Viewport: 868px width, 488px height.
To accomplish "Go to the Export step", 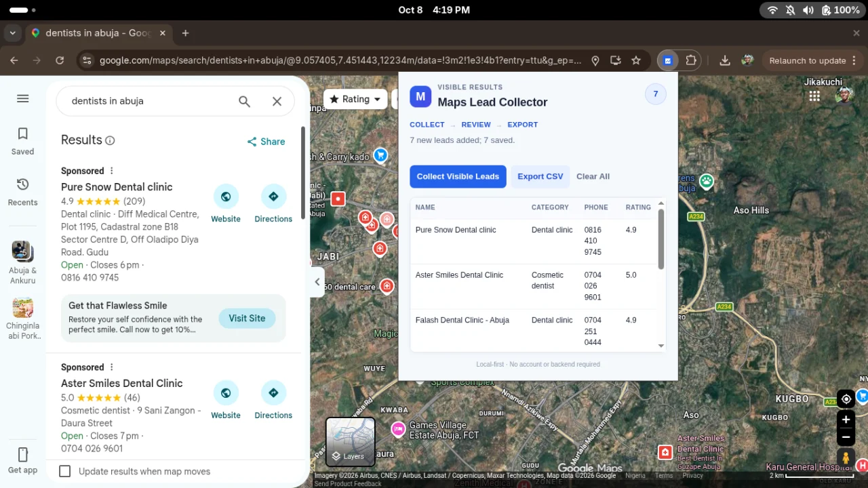I will coord(522,125).
